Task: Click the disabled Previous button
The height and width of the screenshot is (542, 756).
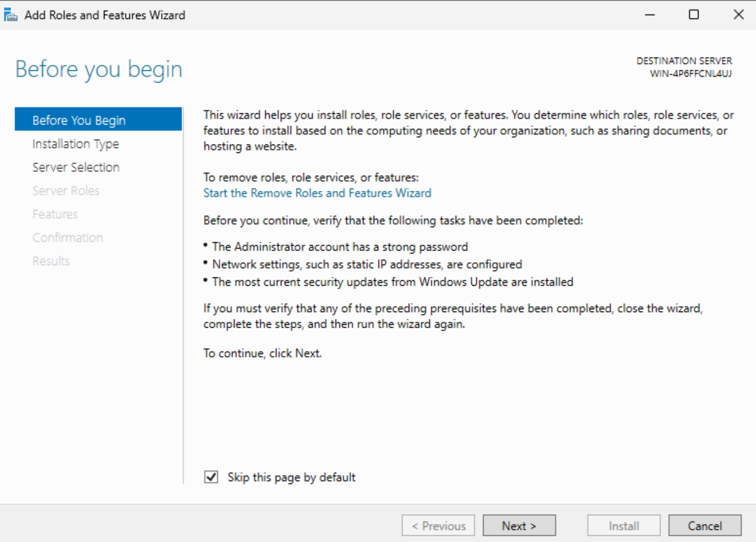Action: (438, 526)
